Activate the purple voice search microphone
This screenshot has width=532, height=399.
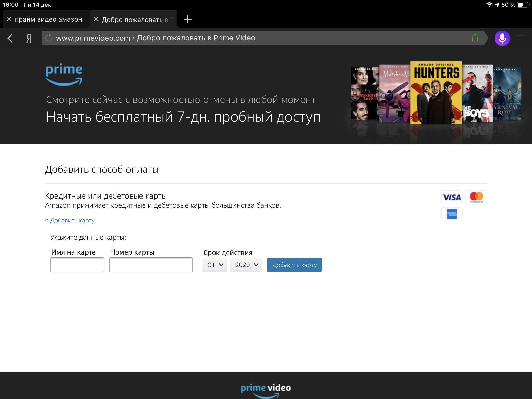(502, 38)
